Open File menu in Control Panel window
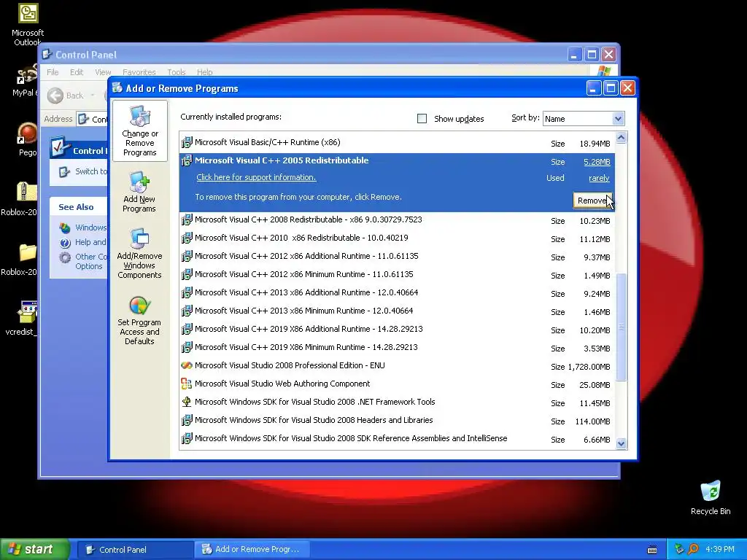The image size is (747, 560). (x=53, y=72)
